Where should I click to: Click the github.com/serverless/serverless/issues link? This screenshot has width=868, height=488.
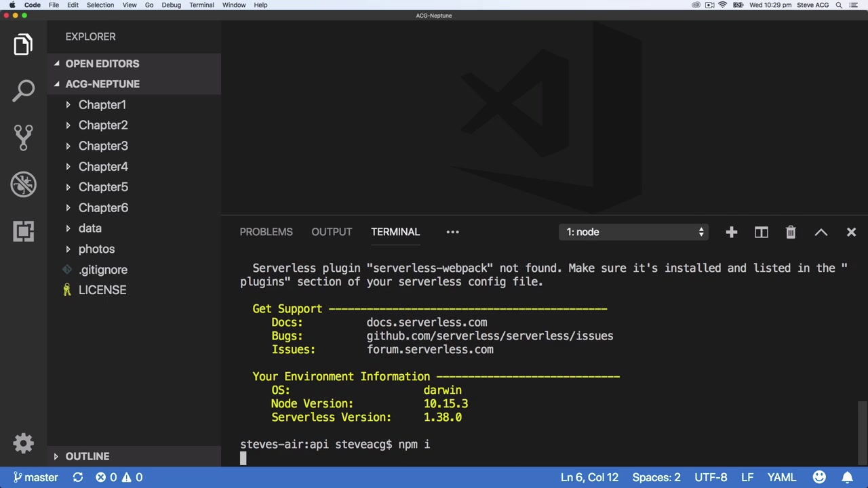(490, 336)
